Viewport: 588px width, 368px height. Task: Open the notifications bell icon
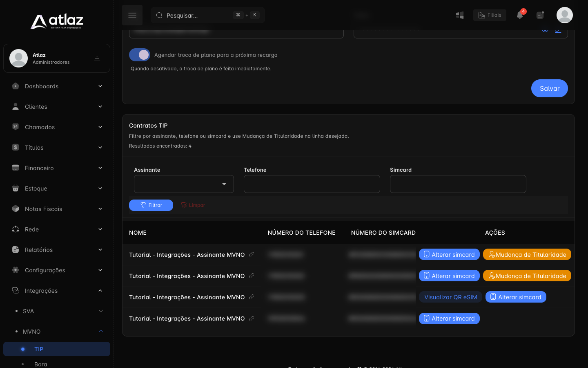[520, 15]
